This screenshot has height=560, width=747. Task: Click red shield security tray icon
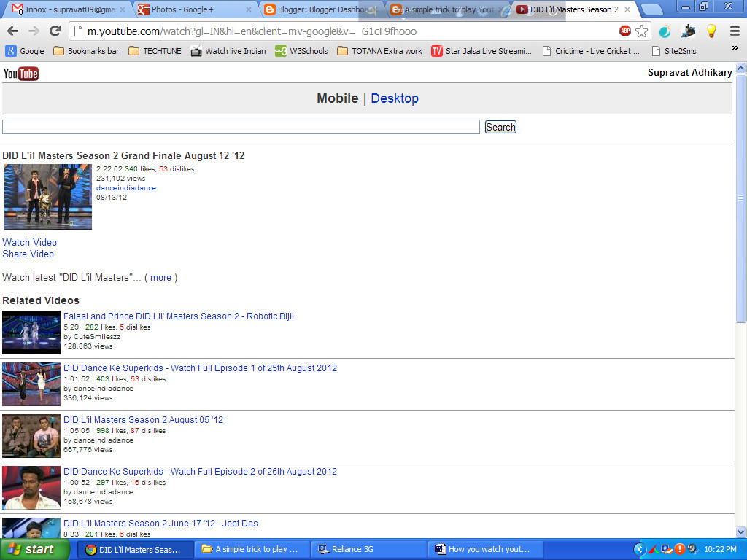679,550
